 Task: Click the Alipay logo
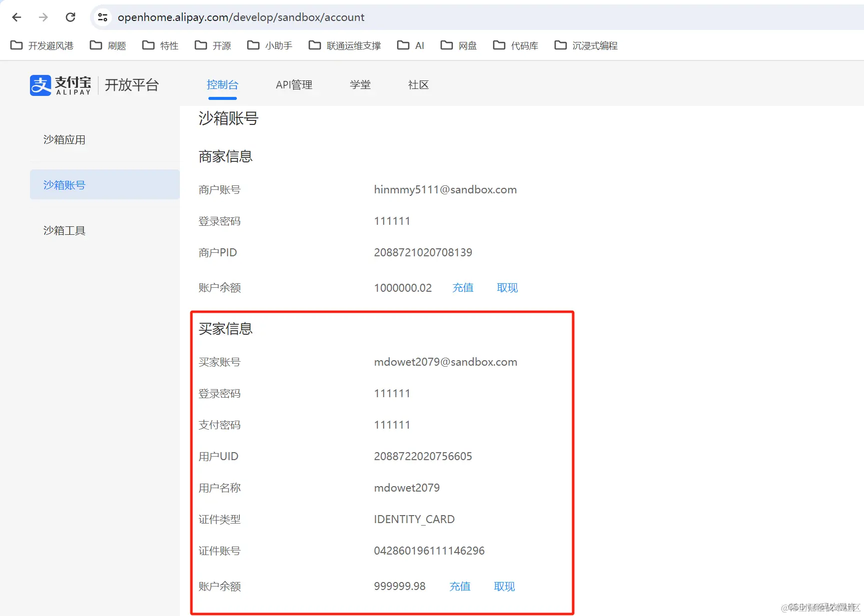60,85
